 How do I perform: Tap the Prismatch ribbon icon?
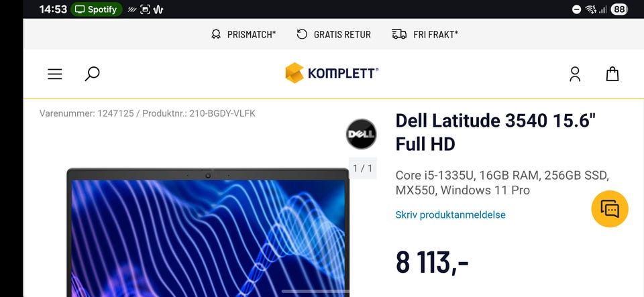[215, 34]
